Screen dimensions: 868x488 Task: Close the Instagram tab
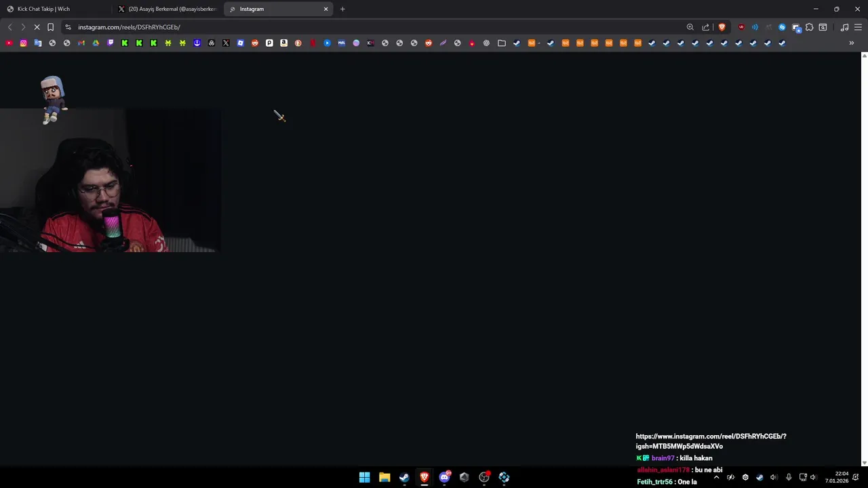[x=326, y=9]
